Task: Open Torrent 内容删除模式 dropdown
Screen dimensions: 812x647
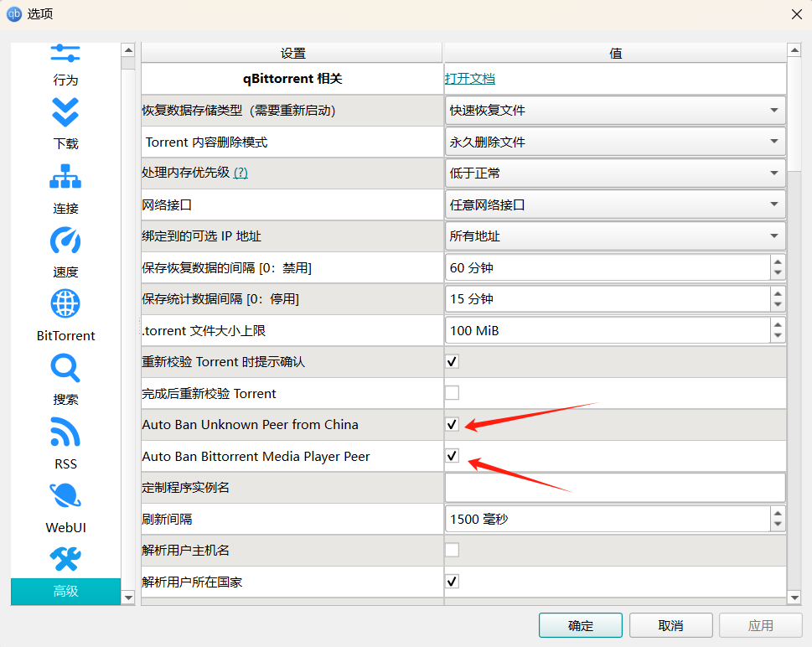Action: [x=615, y=142]
